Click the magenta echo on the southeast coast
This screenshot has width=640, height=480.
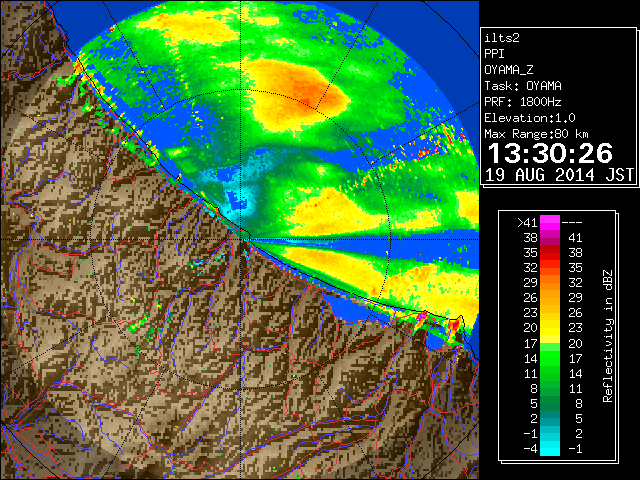point(422,315)
